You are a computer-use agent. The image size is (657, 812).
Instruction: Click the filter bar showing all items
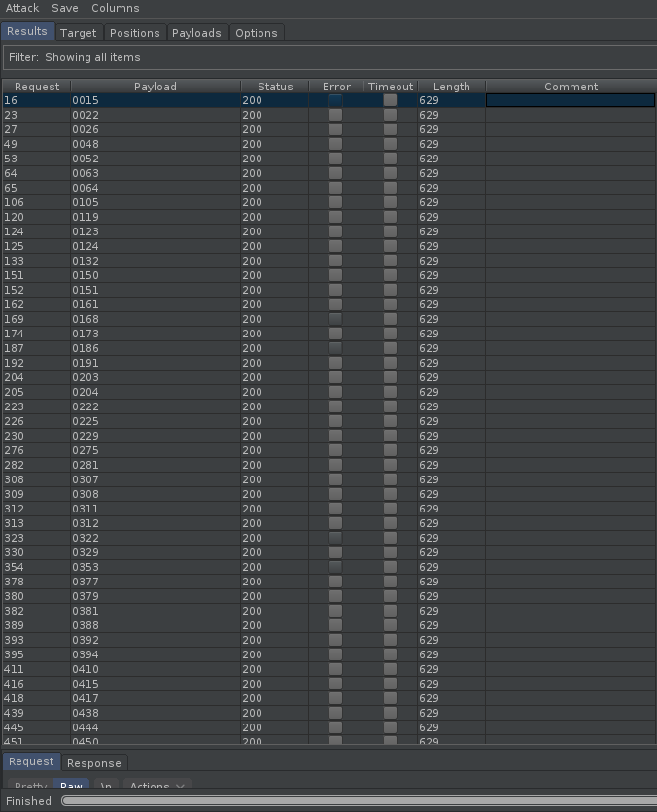(x=328, y=58)
